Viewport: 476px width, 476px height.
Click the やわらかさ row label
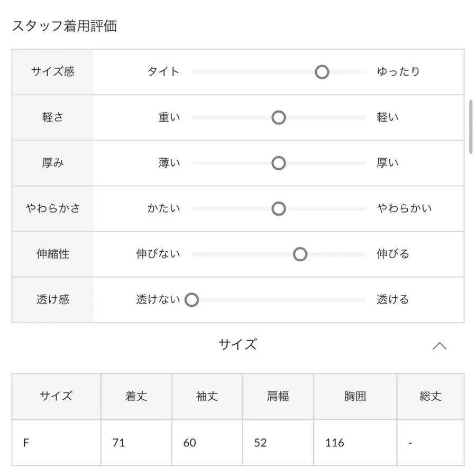pyautogui.click(x=53, y=208)
